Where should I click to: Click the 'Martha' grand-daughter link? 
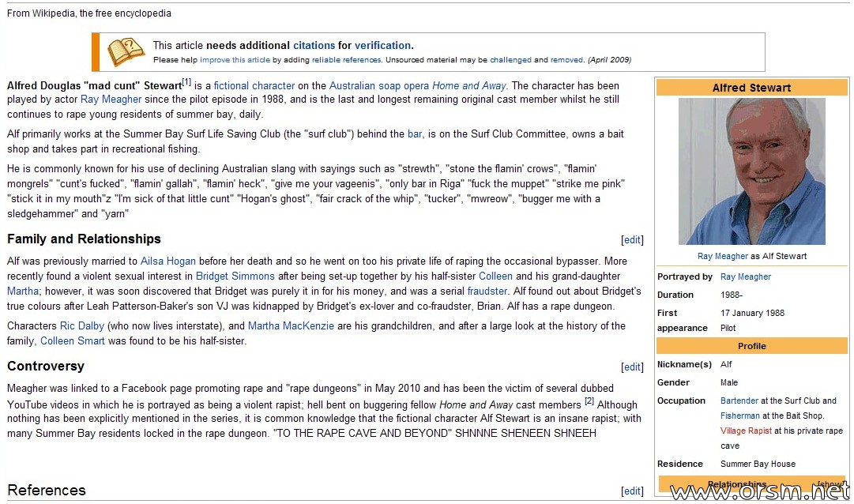pos(23,291)
